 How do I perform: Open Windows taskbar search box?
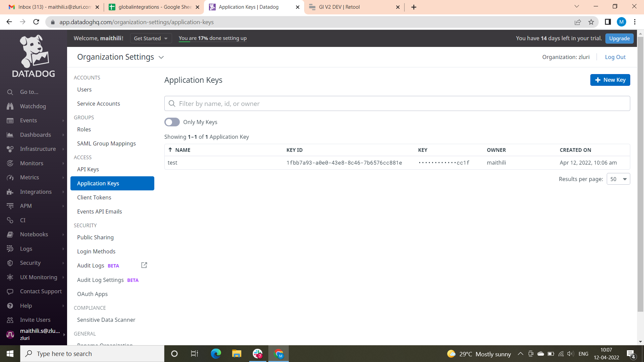click(92, 354)
